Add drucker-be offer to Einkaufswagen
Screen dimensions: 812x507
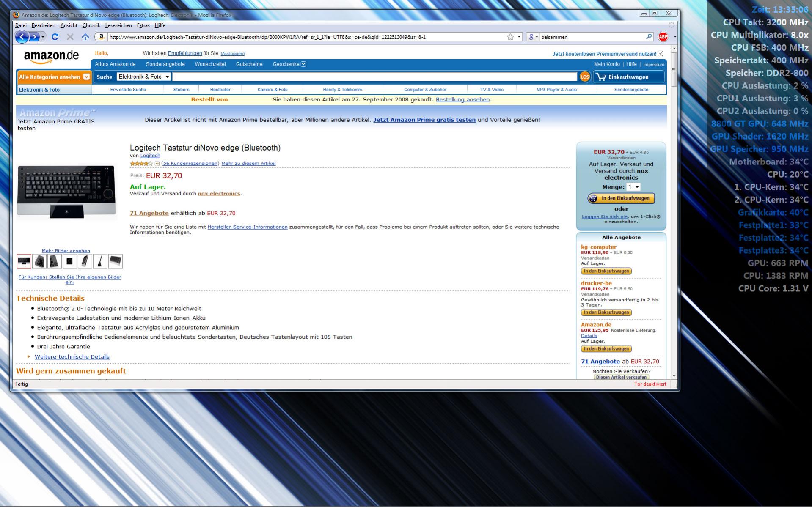606,312
